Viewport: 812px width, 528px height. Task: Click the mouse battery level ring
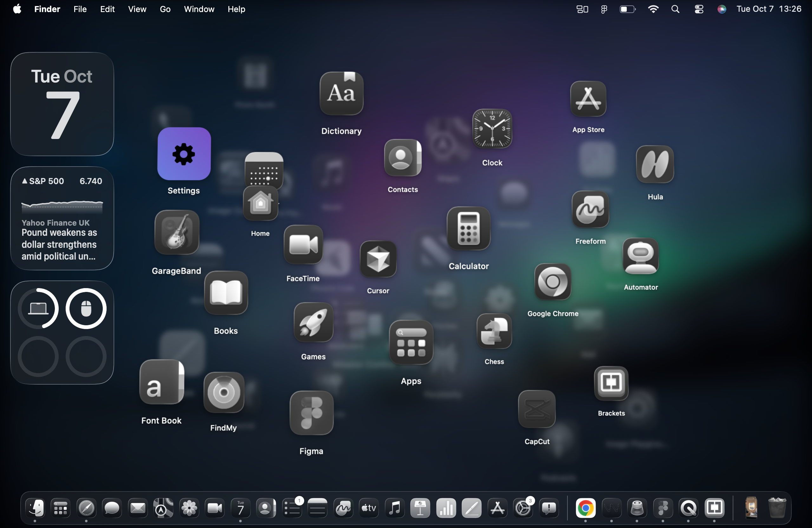pos(86,308)
